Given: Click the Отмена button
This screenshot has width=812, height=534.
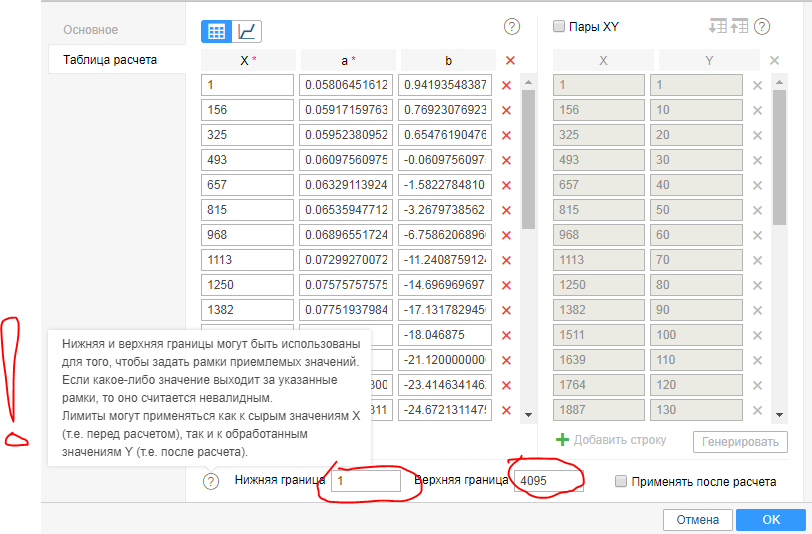Looking at the screenshot, I should 697,520.
